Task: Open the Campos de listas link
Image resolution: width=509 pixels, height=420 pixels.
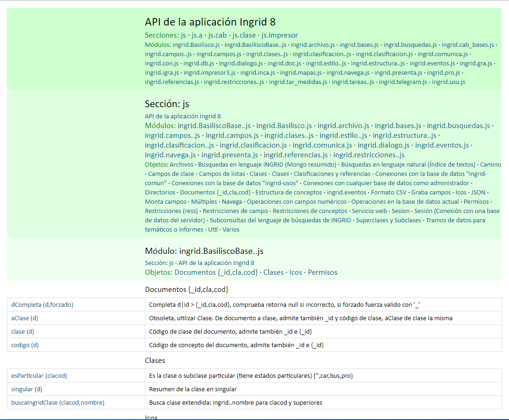Action: click(222, 174)
